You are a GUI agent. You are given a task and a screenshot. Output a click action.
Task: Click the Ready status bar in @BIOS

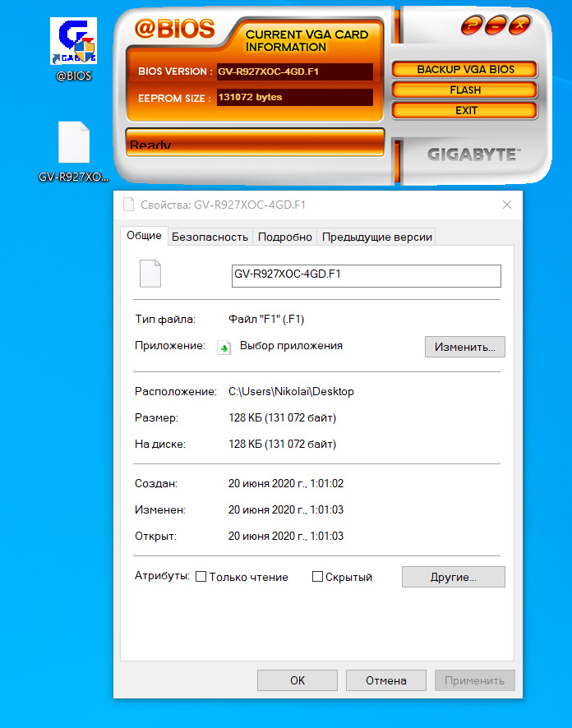[255, 142]
